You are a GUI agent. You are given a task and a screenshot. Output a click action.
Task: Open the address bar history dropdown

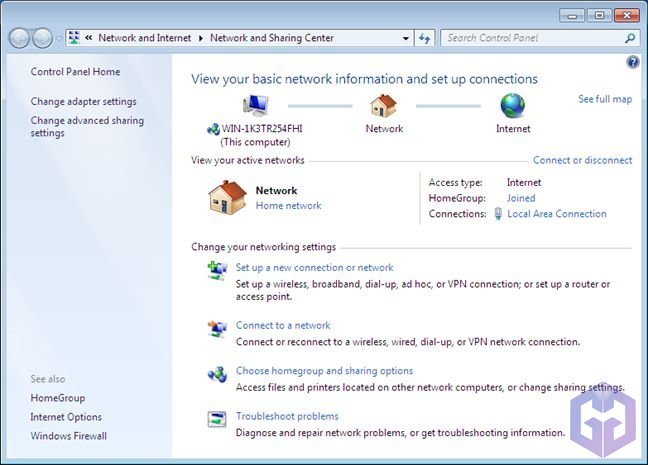click(406, 38)
